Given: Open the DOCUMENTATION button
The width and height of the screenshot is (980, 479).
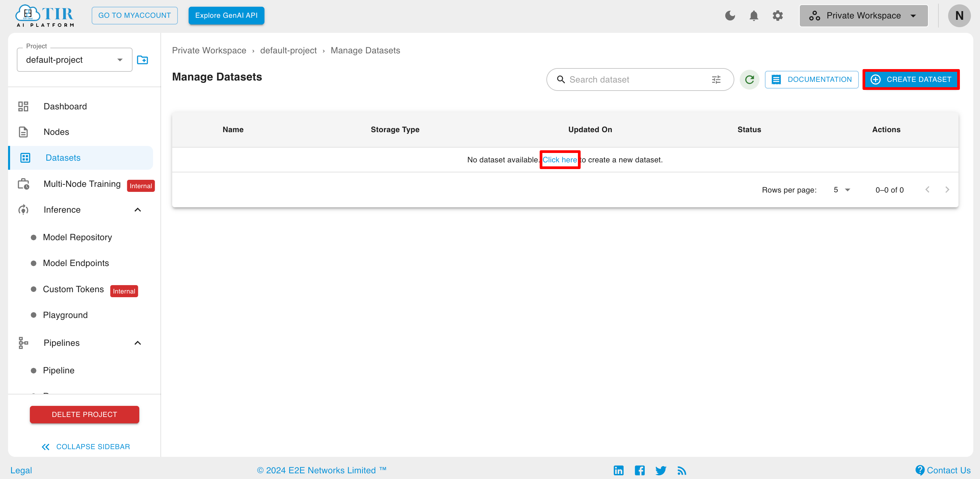Looking at the screenshot, I should [812, 79].
